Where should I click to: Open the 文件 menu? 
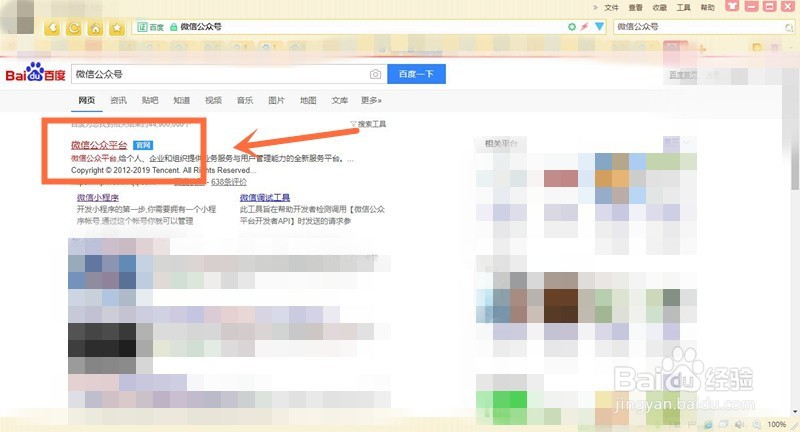click(611, 8)
